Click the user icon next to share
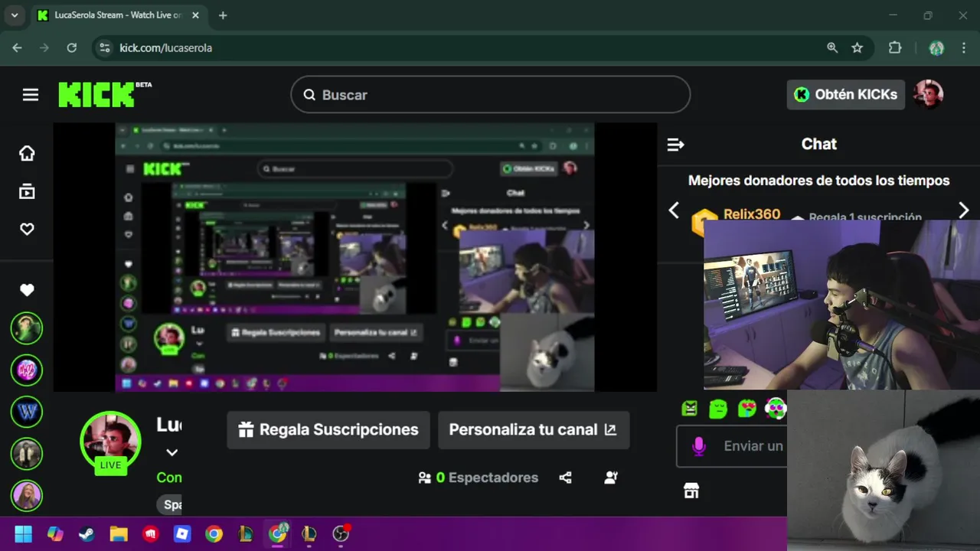The width and height of the screenshot is (980, 551). 610,478
